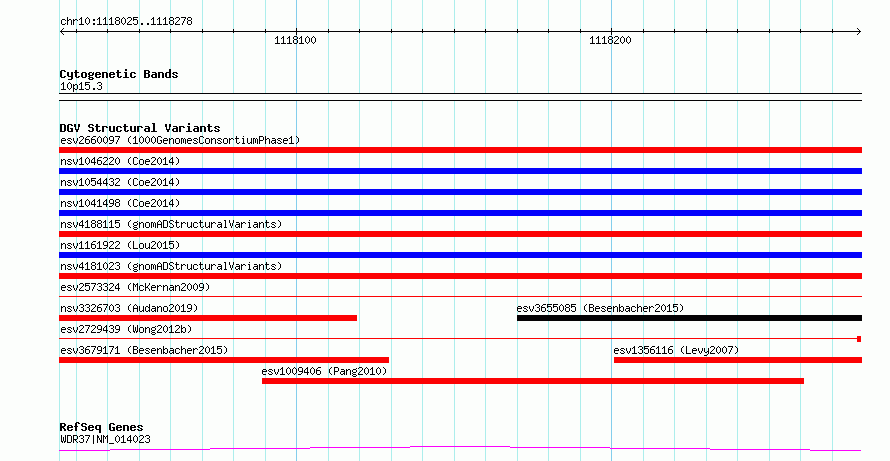
Task: Click the RefSeq Genes track title
Action: click(102, 427)
